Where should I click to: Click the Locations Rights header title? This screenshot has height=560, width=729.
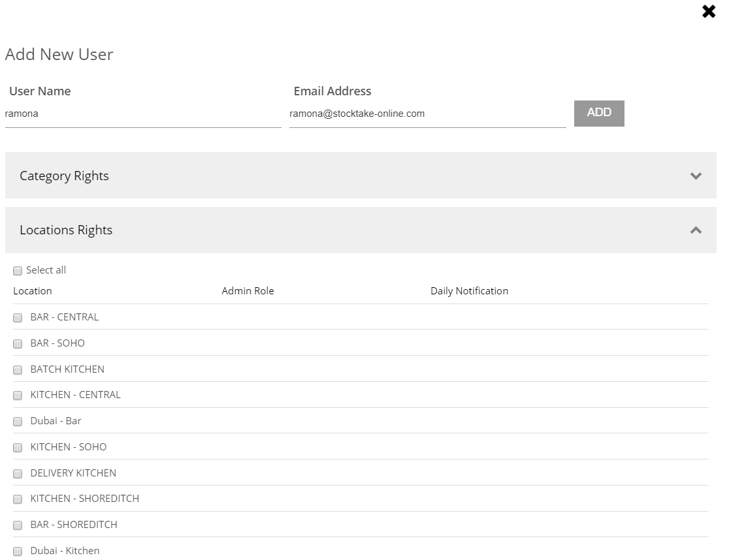66,230
